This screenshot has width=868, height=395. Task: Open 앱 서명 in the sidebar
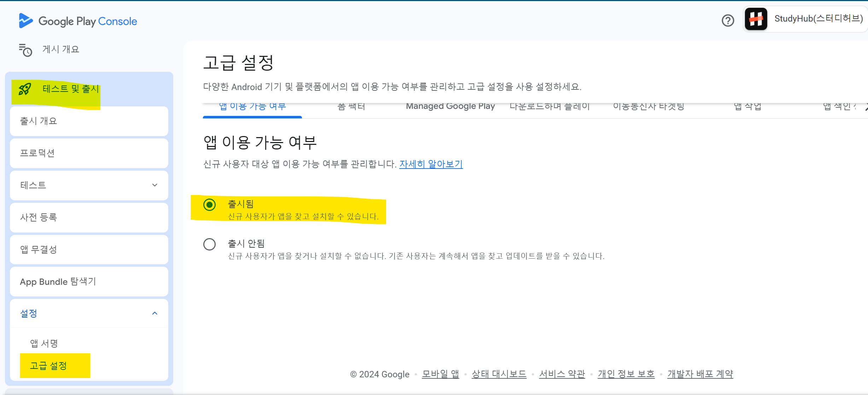coord(44,343)
